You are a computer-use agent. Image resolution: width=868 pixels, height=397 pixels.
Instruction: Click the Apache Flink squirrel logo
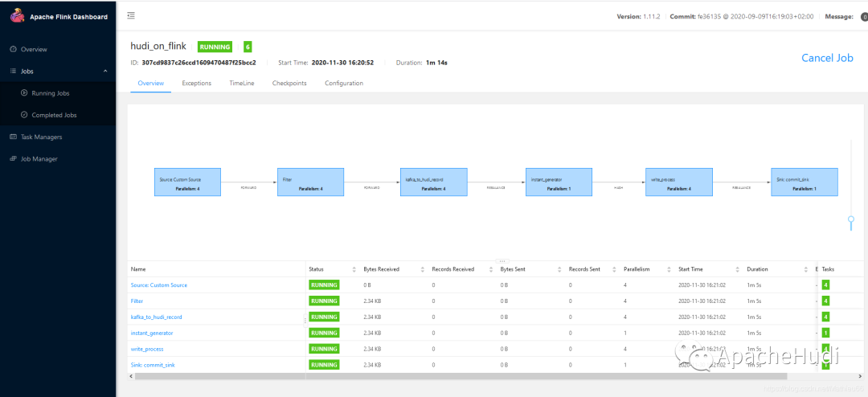[x=18, y=16]
